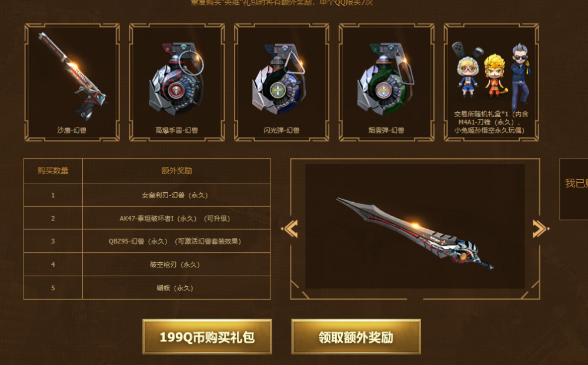
Task: Click the 沙鹰-幻兽 pistol item card
Action: (72, 82)
